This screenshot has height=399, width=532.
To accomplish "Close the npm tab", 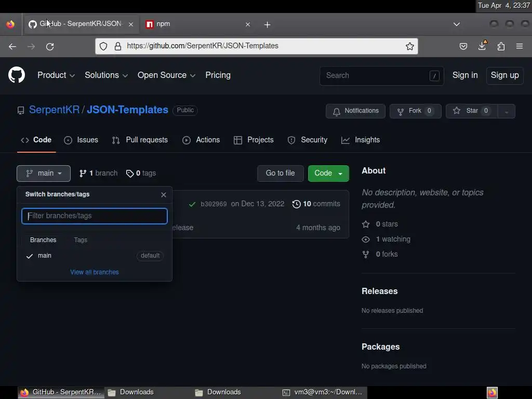I will pyautogui.click(x=248, y=24).
